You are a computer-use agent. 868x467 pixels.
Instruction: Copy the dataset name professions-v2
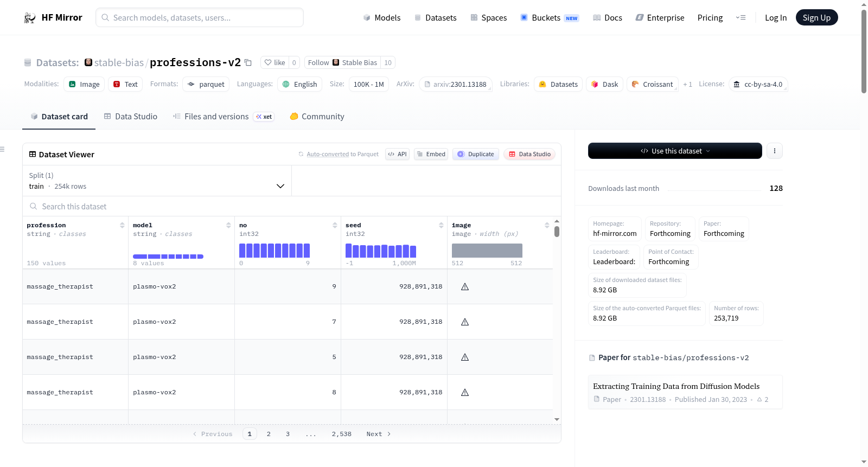[x=248, y=62]
